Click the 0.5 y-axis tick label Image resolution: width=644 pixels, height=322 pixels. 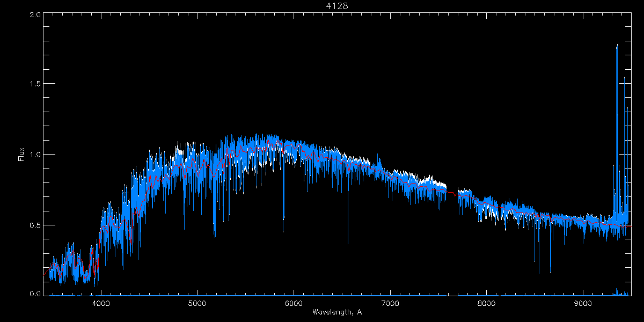pos(35,225)
